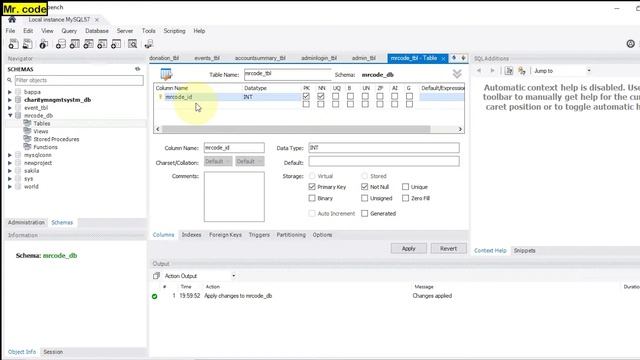Switch to the Snippets tab
640x360 pixels.
[524, 251]
